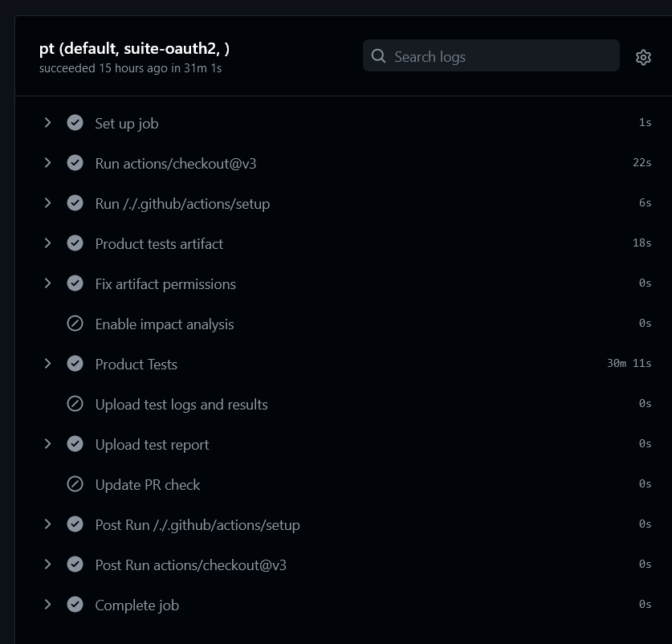Click success icon beside Run /./.github/actions/setup

[x=75, y=203]
